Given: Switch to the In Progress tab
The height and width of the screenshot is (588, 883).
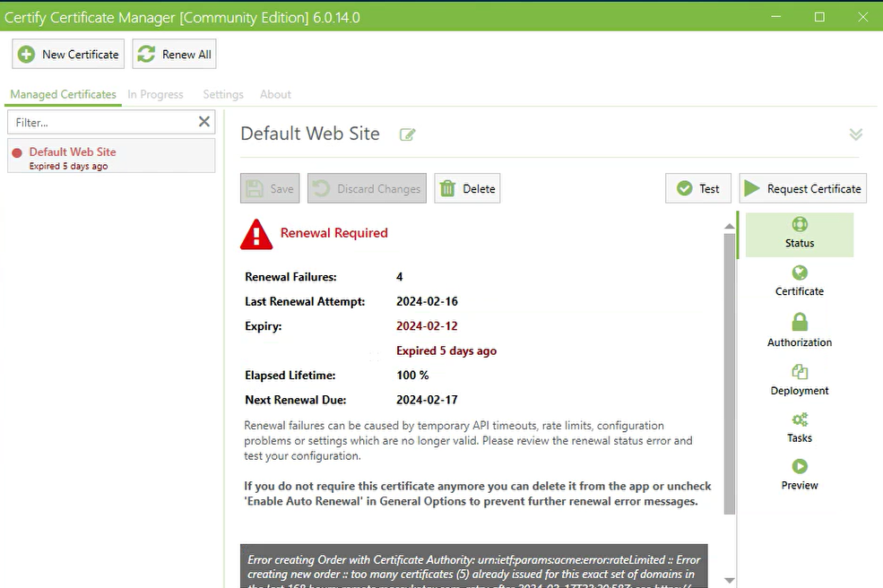Looking at the screenshot, I should [155, 94].
